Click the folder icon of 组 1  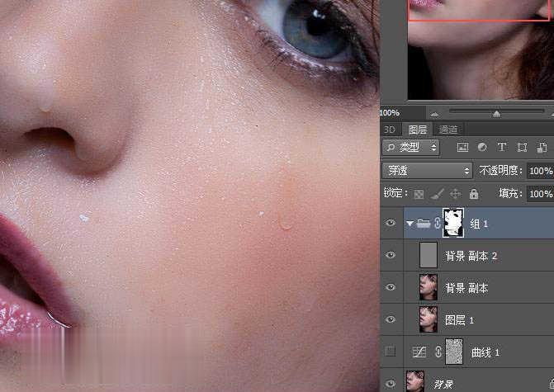tap(424, 223)
